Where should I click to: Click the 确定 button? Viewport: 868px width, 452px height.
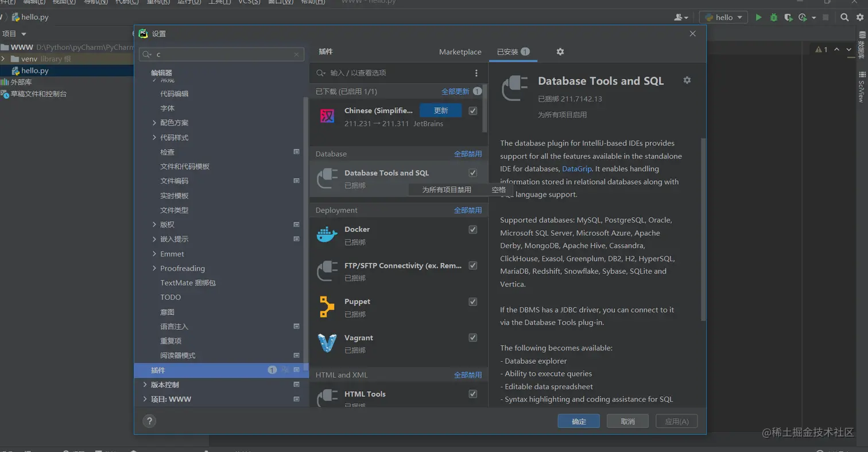click(579, 422)
